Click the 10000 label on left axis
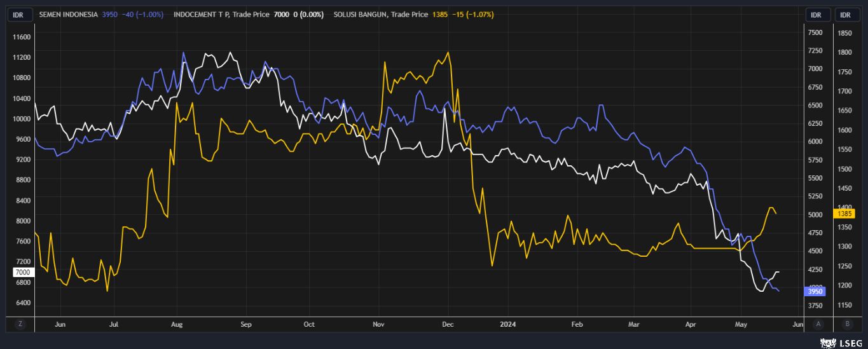Viewport: 868px width, 349px height. (22, 119)
